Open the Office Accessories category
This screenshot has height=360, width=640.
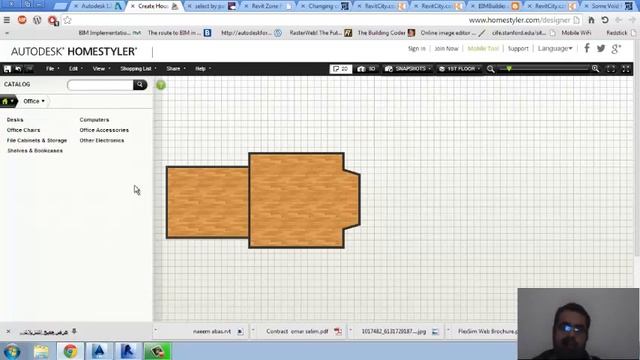coord(104,130)
